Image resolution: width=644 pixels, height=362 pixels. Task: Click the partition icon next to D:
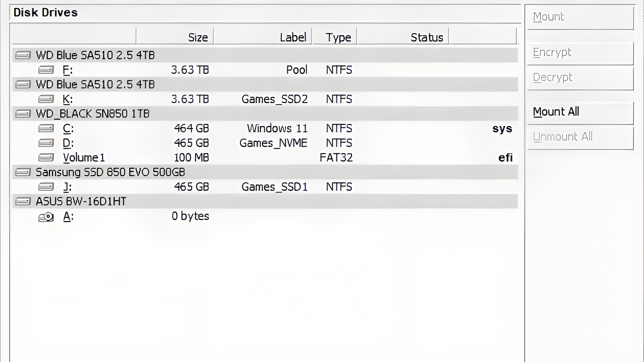click(x=46, y=143)
